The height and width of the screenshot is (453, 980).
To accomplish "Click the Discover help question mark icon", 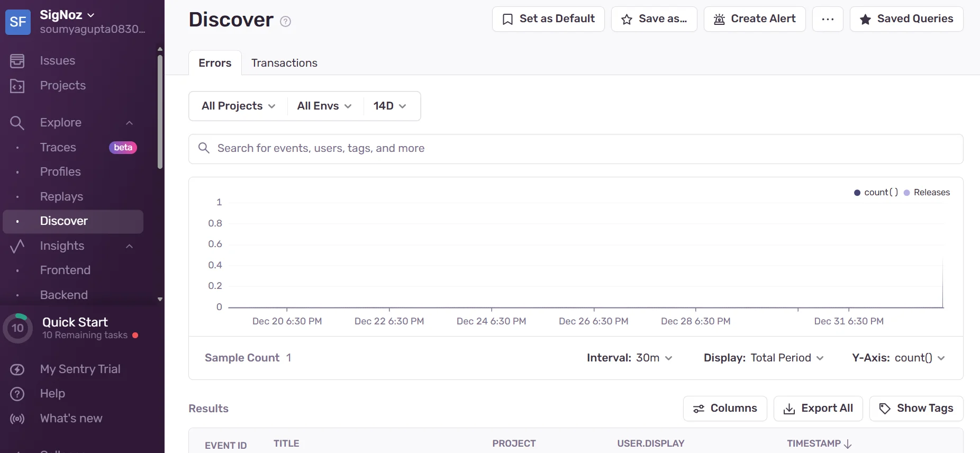I will [285, 22].
